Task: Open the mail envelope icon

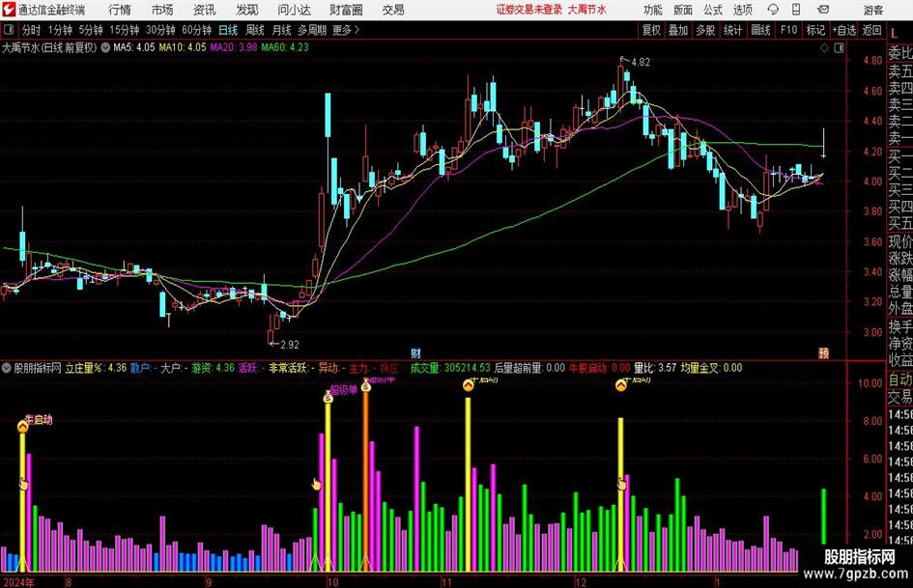Action: point(823,10)
